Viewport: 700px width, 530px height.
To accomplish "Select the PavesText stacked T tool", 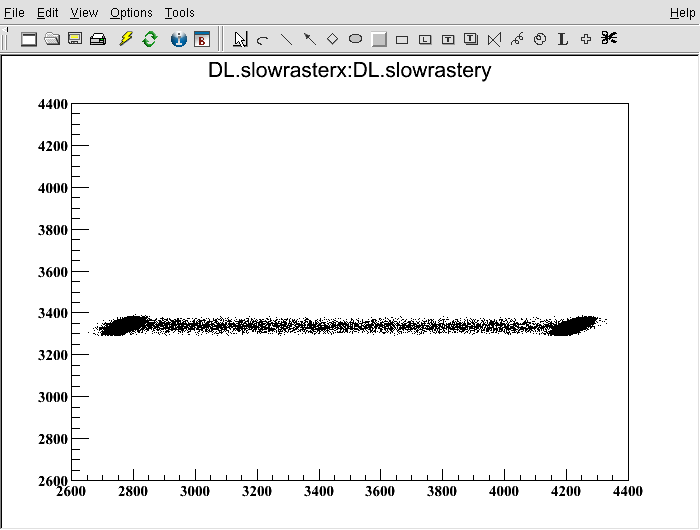I will click(x=471, y=39).
